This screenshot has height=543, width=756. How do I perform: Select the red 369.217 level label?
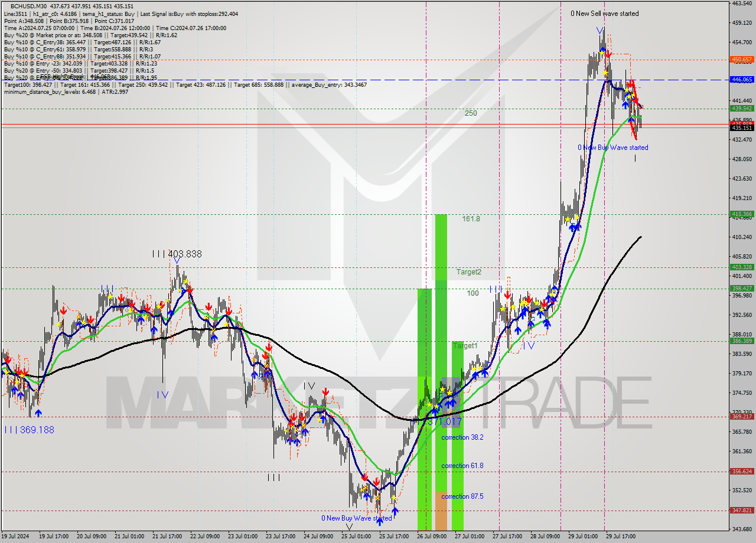tap(741, 416)
